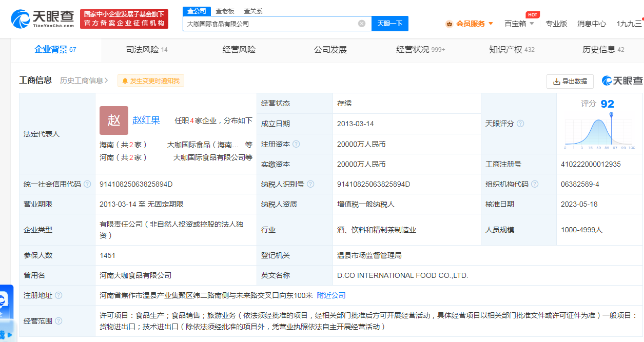This screenshot has width=644, height=342.
Task: Click the insured count 1451
Action: pos(107,255)
